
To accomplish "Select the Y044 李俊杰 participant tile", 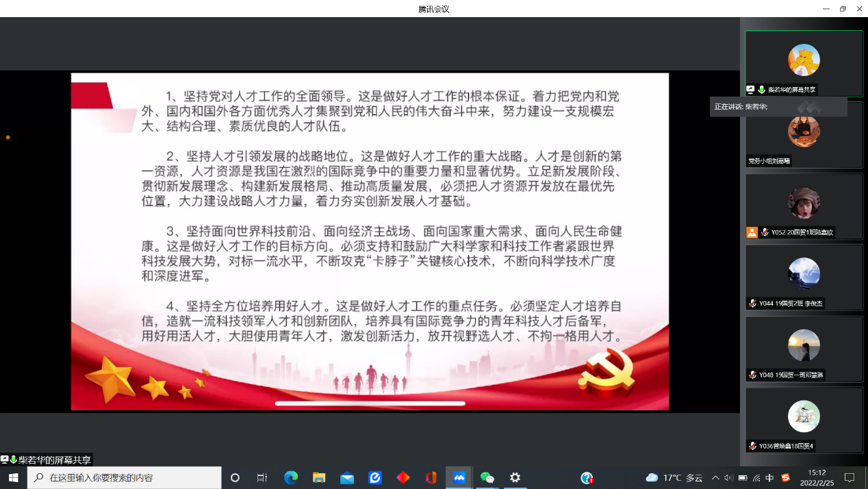I will click(x=804, y=277).
